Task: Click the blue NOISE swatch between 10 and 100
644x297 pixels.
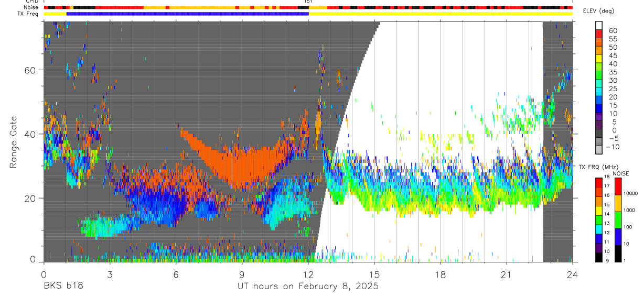Action: tap(618, 237)
